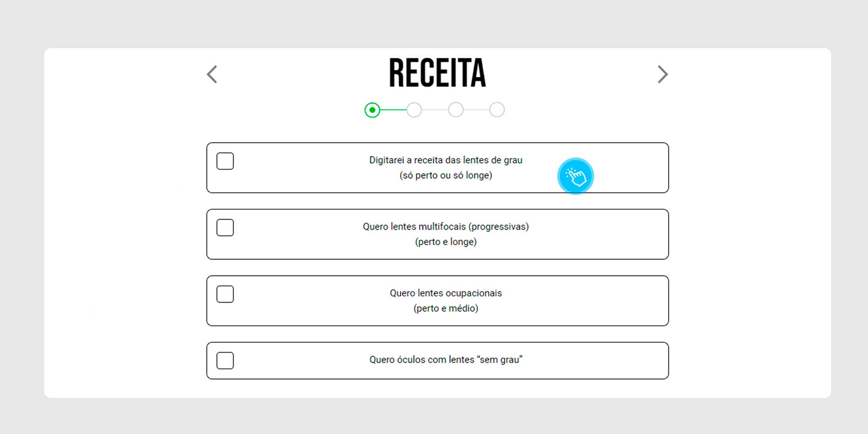This screenshot has width=868, height=434.
Task: Enable the 'Quero lentes ocupacionais' checkbox
Action: tap(225, 294)
